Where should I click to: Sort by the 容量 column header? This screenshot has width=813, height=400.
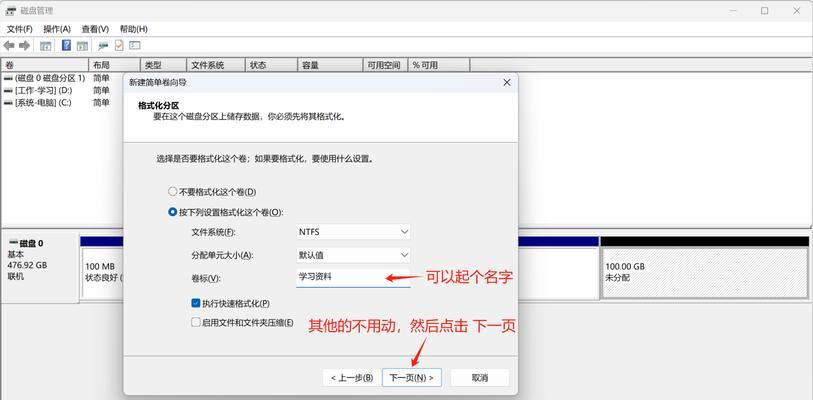[x=330, y=65]
